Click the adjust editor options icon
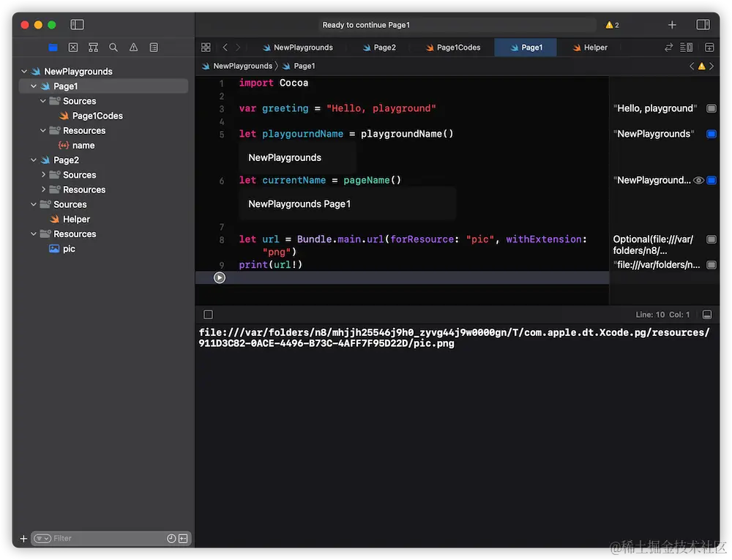This screenshot has width=732, height=560. click(x=686, y=48)
